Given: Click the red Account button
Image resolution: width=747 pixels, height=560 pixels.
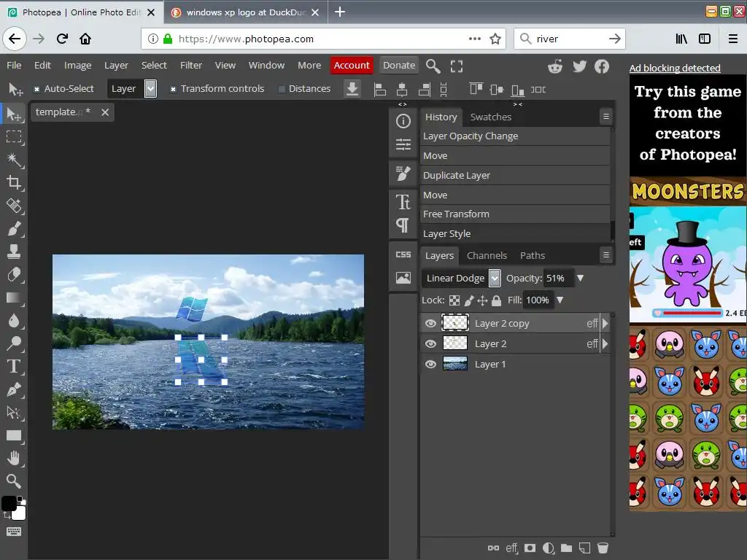Looking at the screenshot, I should click(352, 65).
